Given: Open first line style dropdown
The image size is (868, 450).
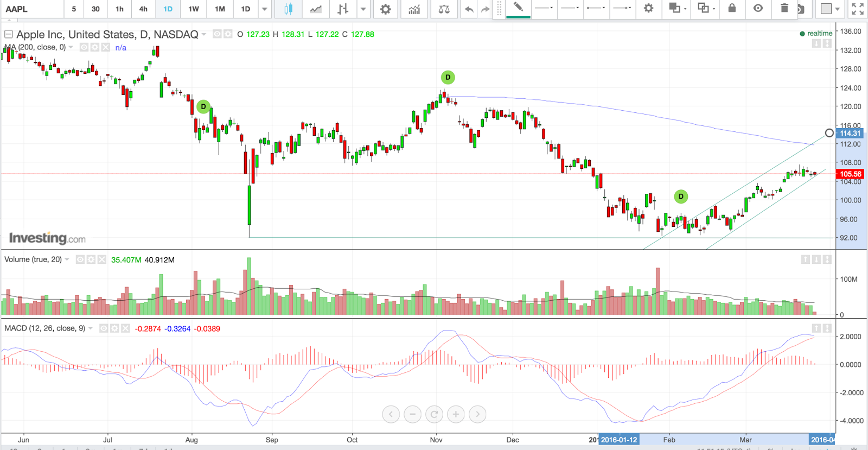Looking at the screenshot, I should (x=544, y=8).
